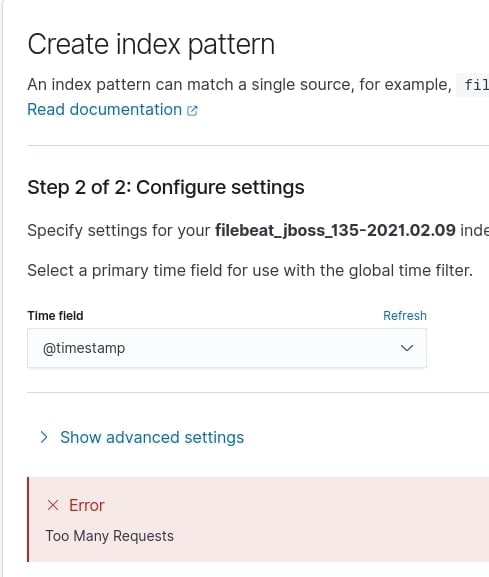Click the Time field label

tap(55, 316)
